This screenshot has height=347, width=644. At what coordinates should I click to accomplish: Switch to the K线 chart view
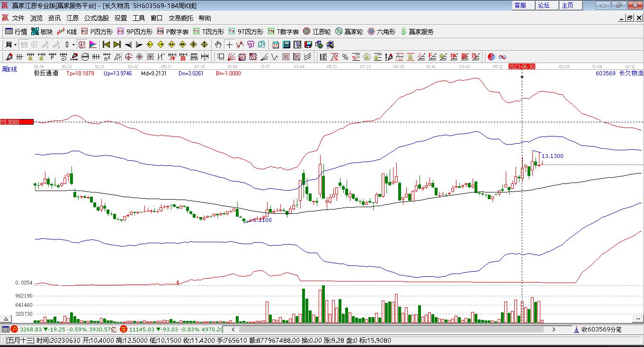[x=67, y=32]
